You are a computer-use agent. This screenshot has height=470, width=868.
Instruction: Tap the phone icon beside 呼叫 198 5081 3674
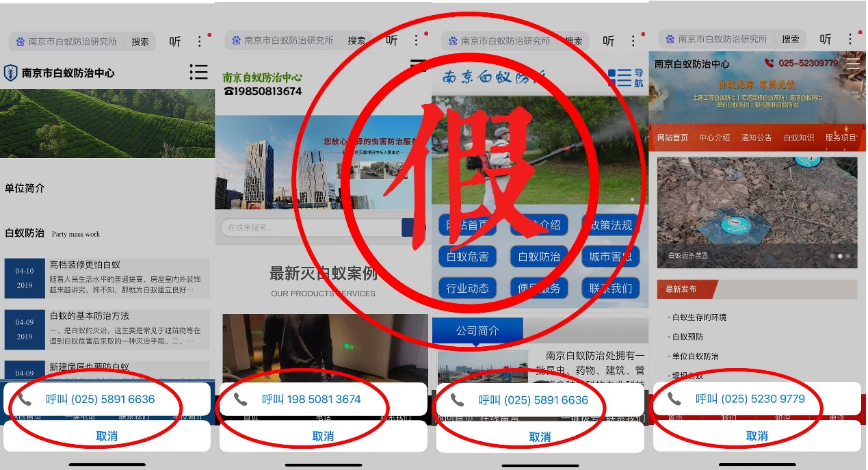click(x=240, y=399)
